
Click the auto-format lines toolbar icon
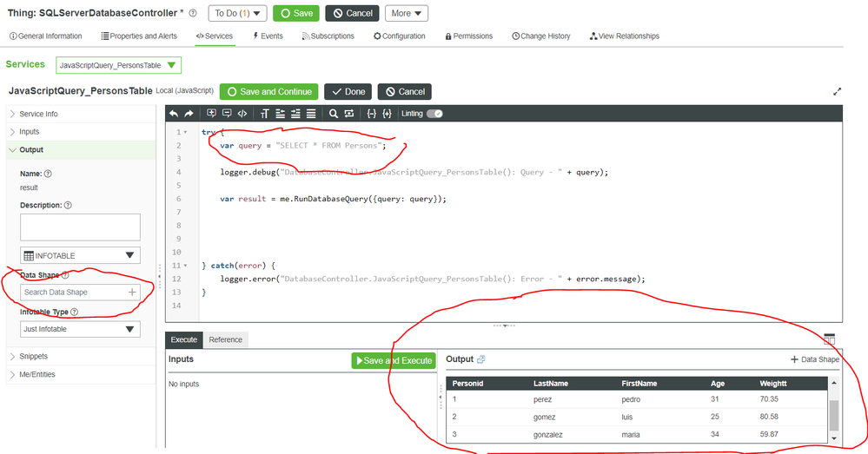click(311, 114)
